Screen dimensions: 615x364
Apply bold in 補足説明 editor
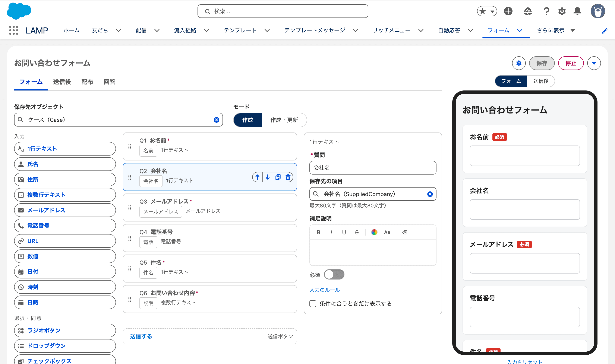coord(318,232)
